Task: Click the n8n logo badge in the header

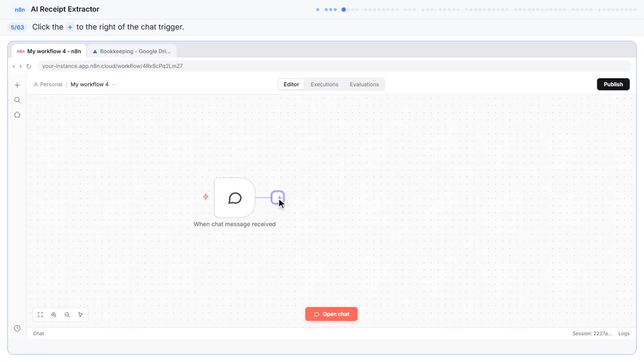Action: 20,10
